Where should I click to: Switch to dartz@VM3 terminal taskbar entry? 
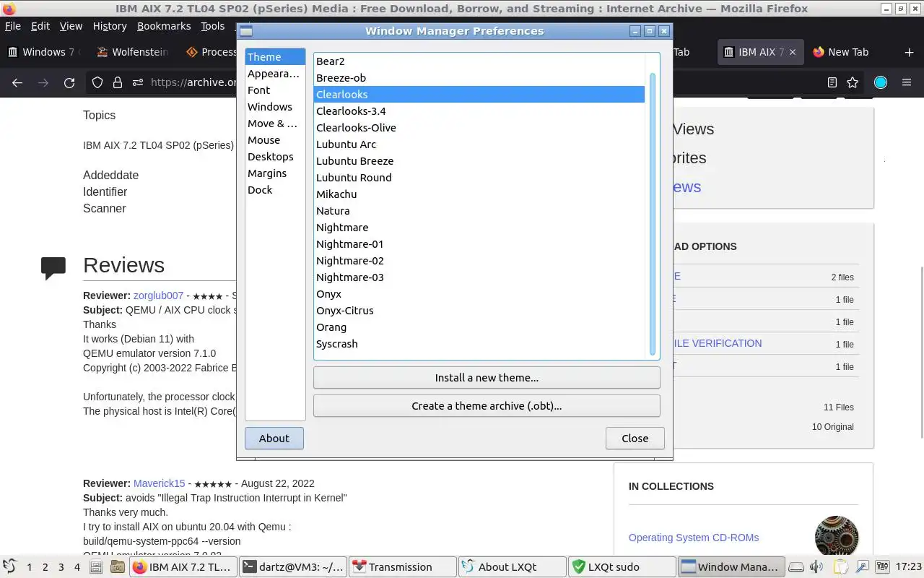292,567
